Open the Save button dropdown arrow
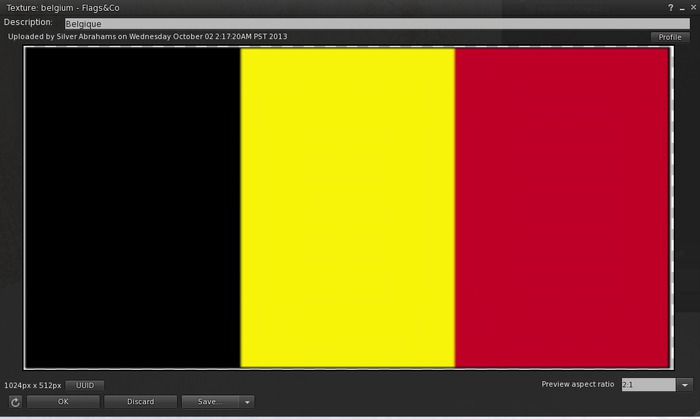This screenshot has height=419, width=700. coord(247,402)
